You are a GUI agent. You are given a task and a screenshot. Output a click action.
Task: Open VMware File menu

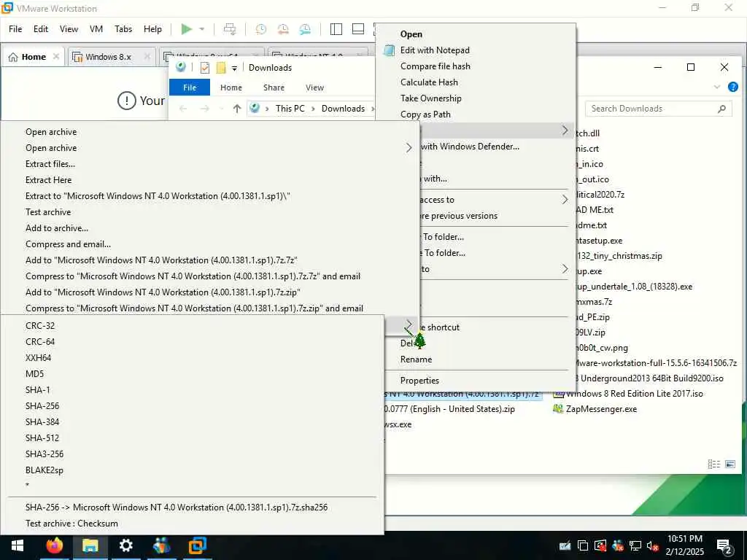tap(15, 29)
